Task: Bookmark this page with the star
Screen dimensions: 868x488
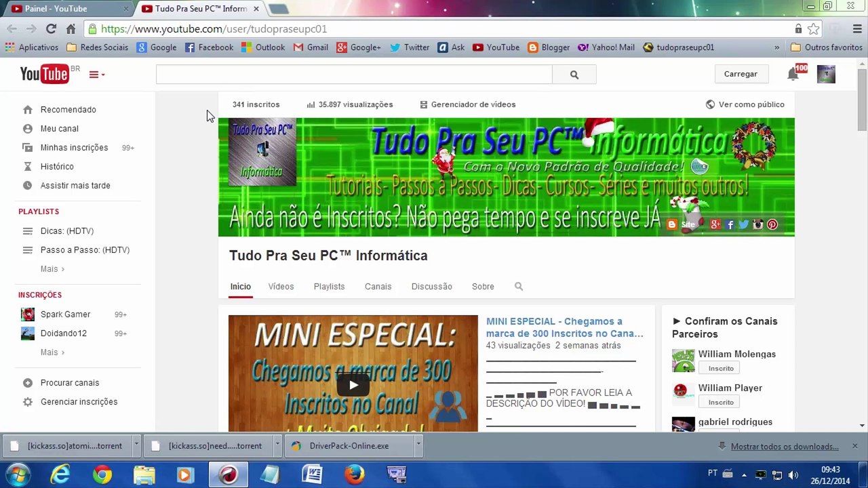Action: [x=813, y=29]
